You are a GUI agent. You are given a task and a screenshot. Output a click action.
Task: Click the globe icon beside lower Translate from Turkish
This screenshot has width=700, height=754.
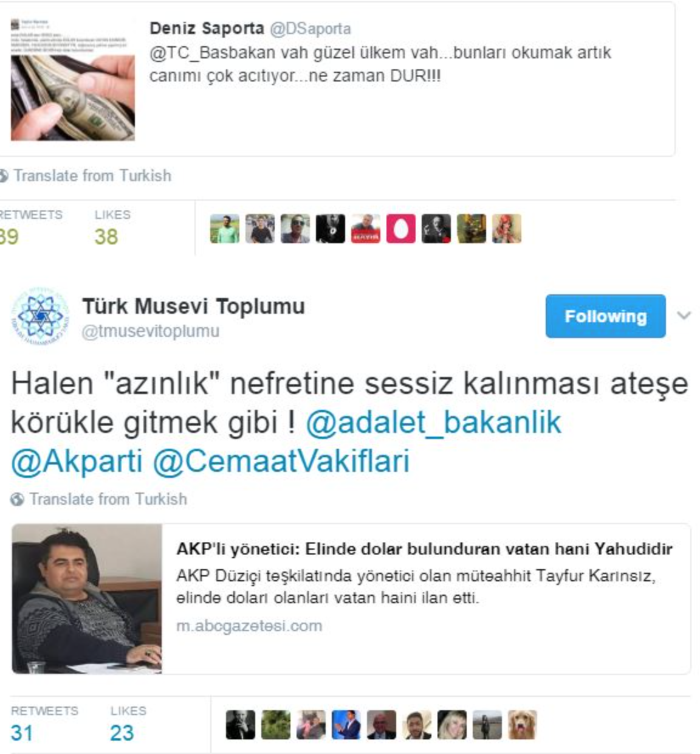tap(18, 499)
